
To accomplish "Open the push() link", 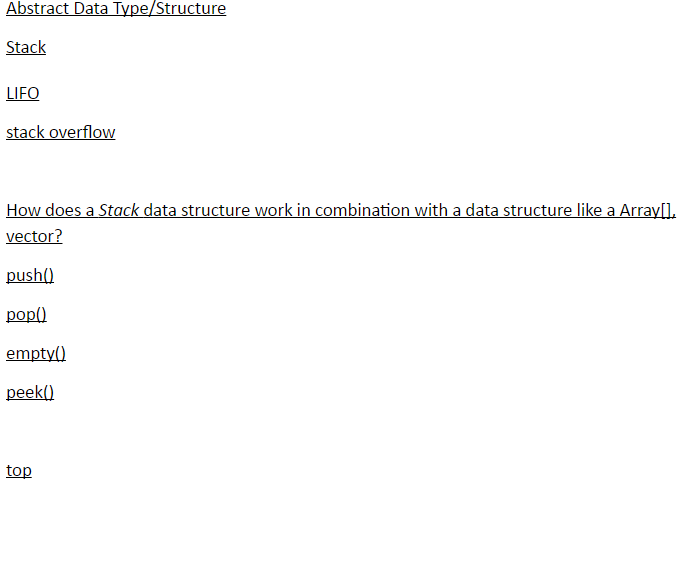I will 30,276.
